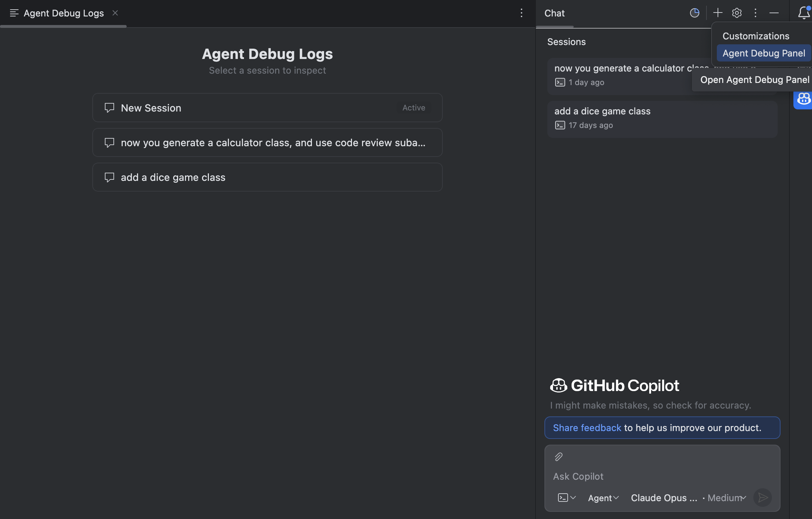Open calculator class session in debug logs
This screenshot has width=812, height=519.
[x=268, y=143]
